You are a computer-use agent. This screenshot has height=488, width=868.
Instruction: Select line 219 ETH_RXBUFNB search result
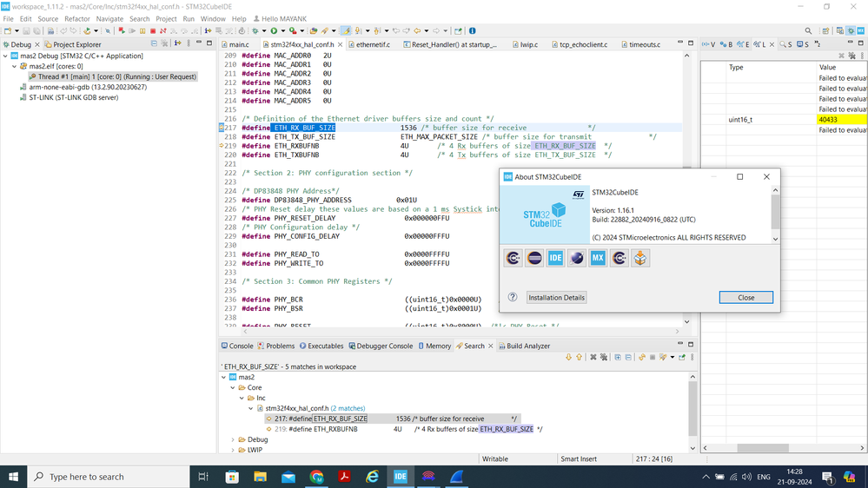point(322,429)
